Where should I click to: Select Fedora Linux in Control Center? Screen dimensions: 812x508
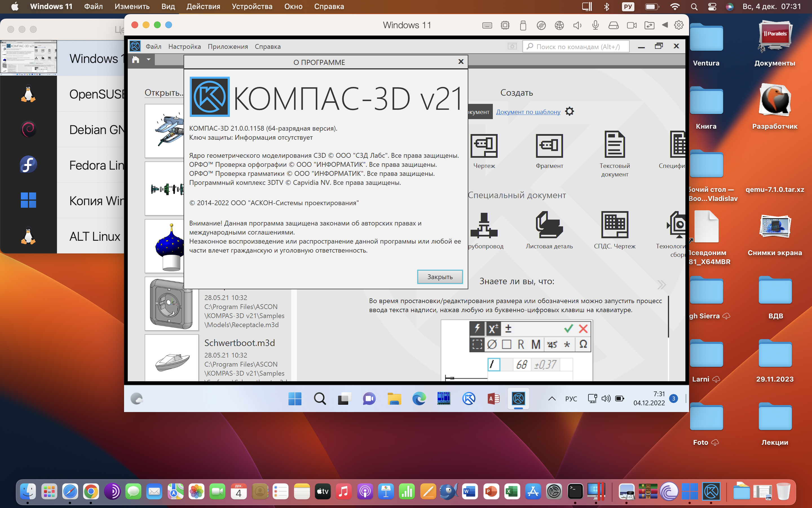(62, 165)
